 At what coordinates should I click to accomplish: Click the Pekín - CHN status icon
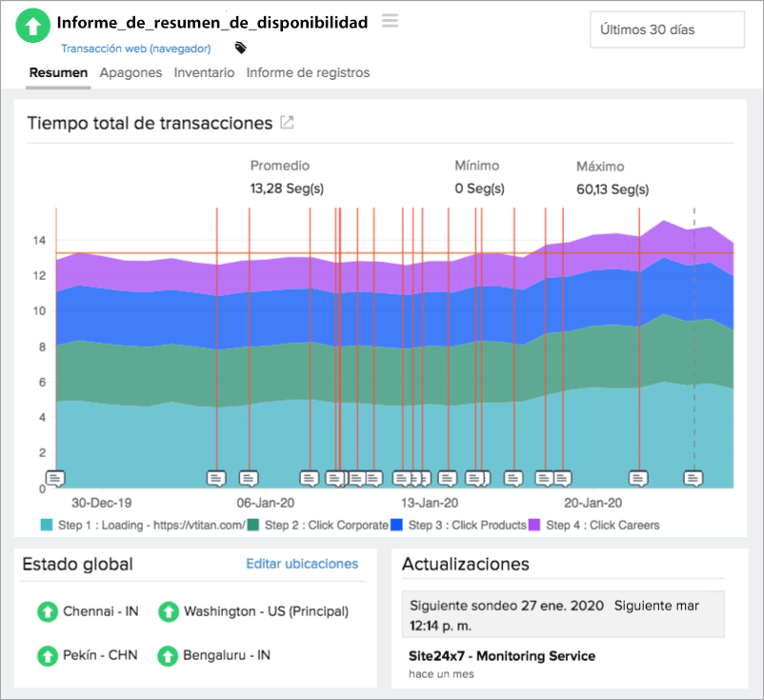48,655
